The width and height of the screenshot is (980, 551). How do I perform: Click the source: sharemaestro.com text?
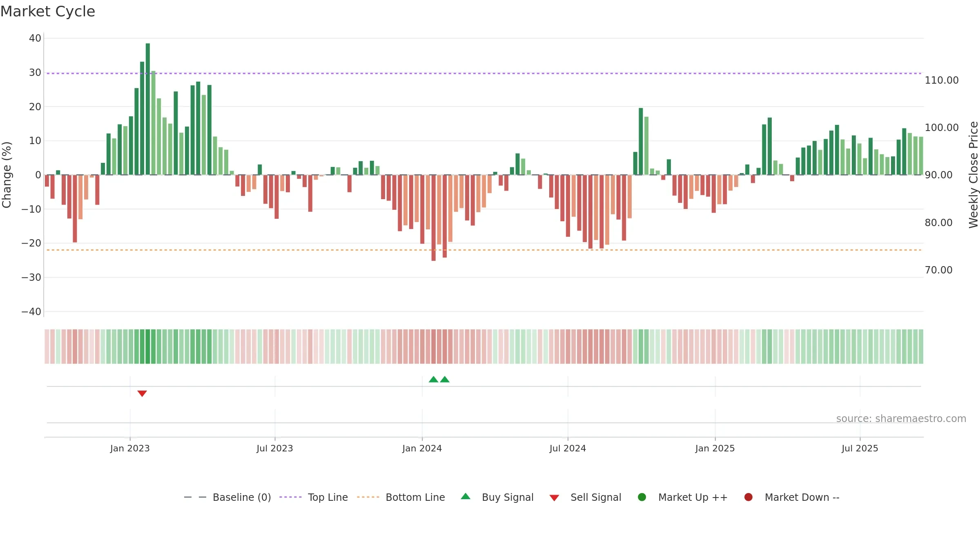tap(901, 419)
